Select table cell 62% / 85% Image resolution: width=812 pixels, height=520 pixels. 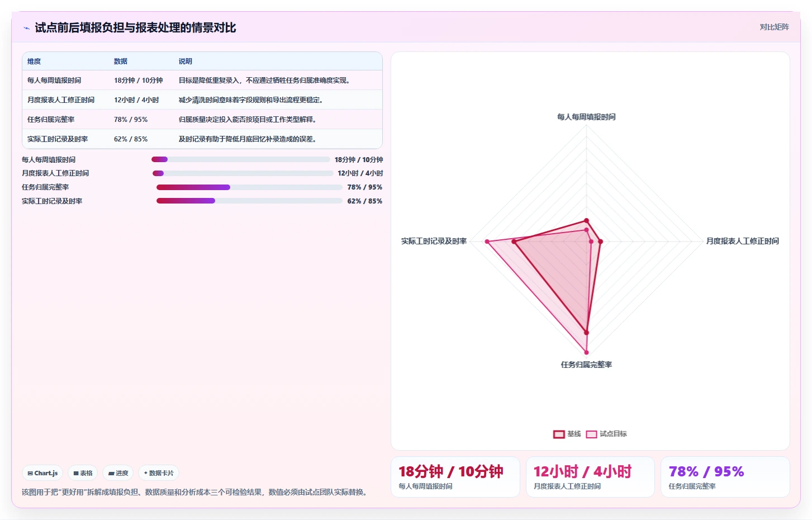(131, 139)
